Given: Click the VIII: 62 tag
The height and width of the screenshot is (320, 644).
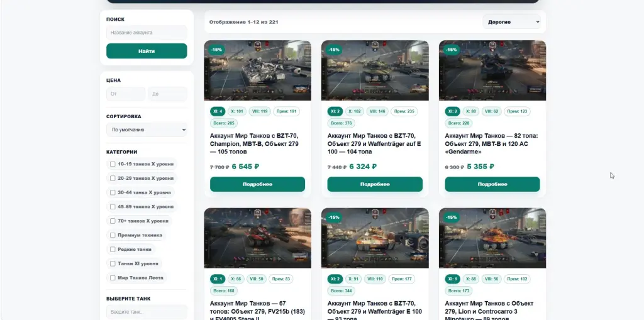Looking at the screenshot, I should coord(492,111).
